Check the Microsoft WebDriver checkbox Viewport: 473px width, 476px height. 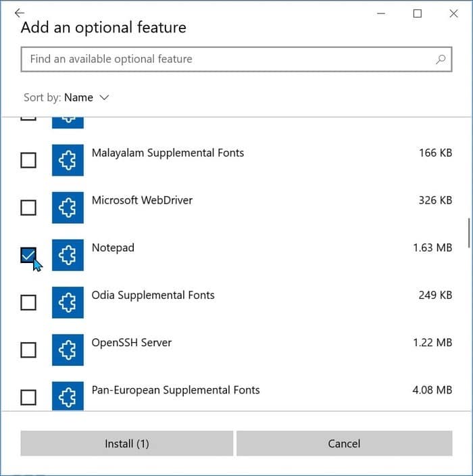point(28,208)
